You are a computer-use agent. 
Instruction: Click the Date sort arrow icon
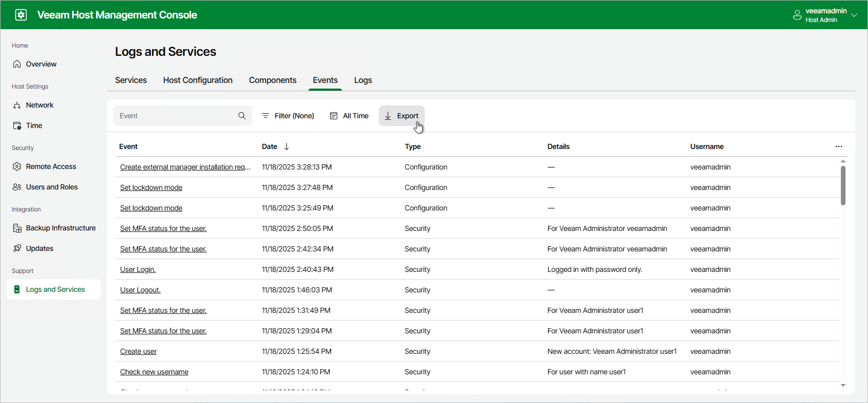point(287,146)
